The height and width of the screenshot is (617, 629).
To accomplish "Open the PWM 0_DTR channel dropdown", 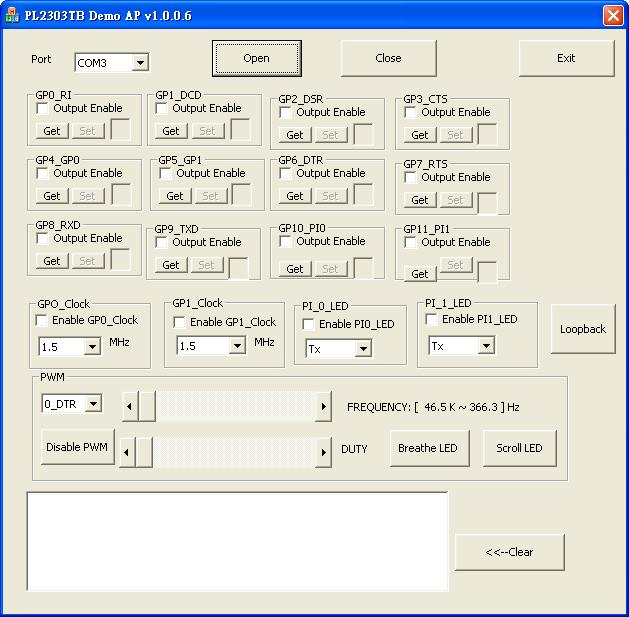I will 93,404.
